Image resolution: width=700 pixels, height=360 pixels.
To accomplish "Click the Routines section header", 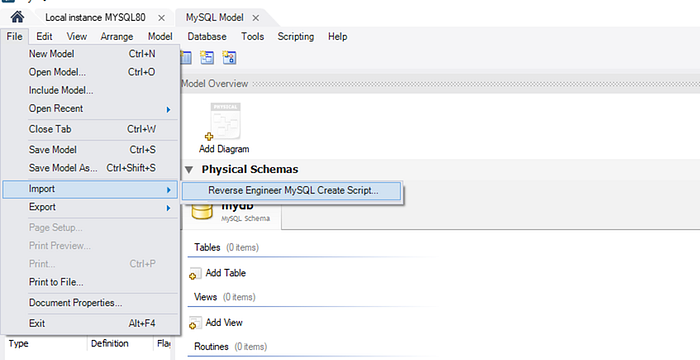I will (x=230, y=347).
